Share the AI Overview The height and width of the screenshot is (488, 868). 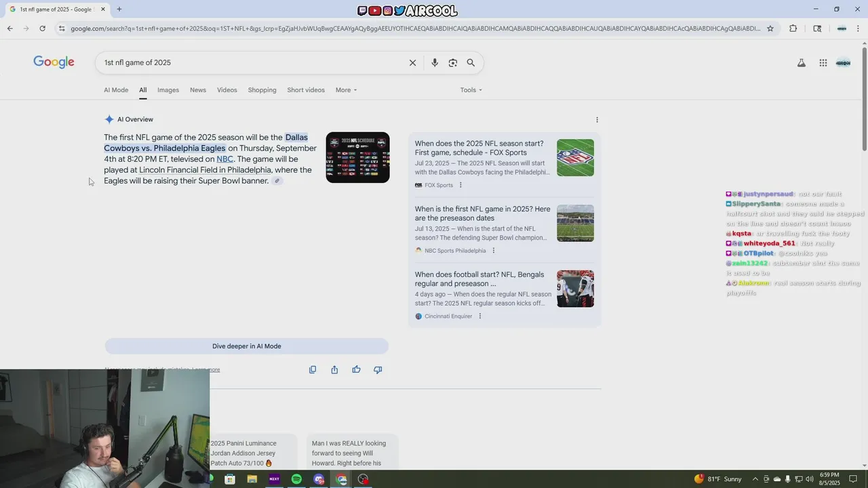[x=334, y=369]
